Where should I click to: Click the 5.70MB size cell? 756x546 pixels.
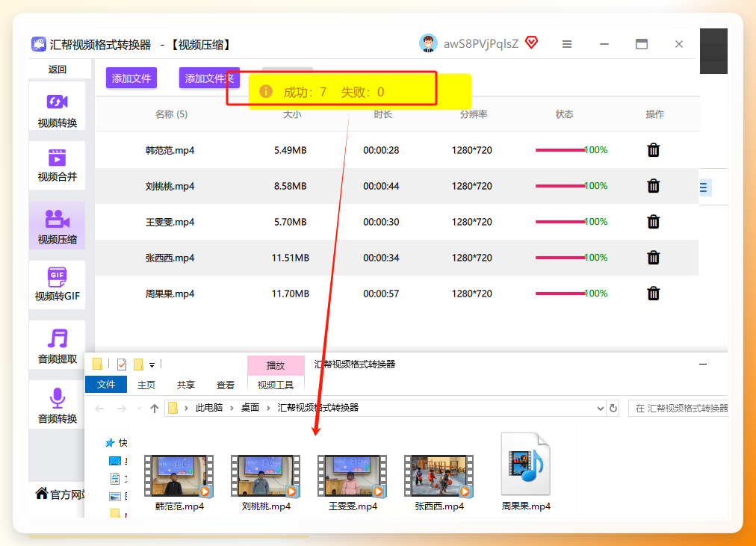(x=291, y=222)
